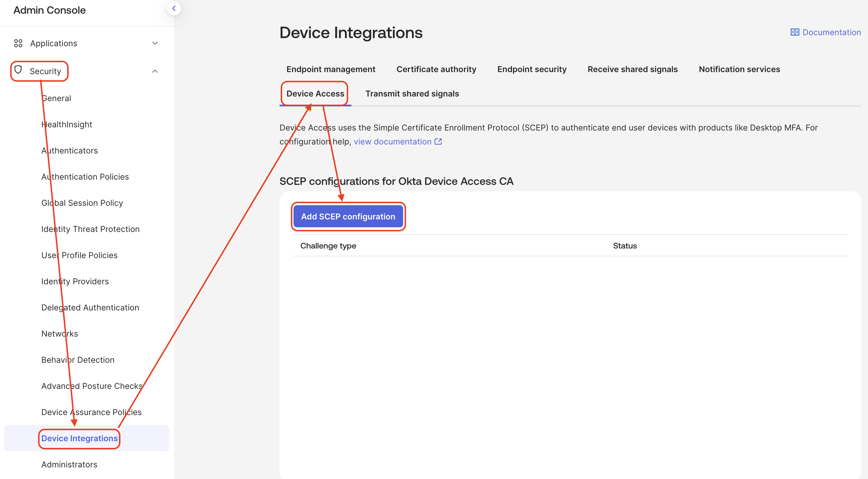Select the Endpoint security tab
Image resolution: width=868 pixels, height=479 pixels.
532,69
